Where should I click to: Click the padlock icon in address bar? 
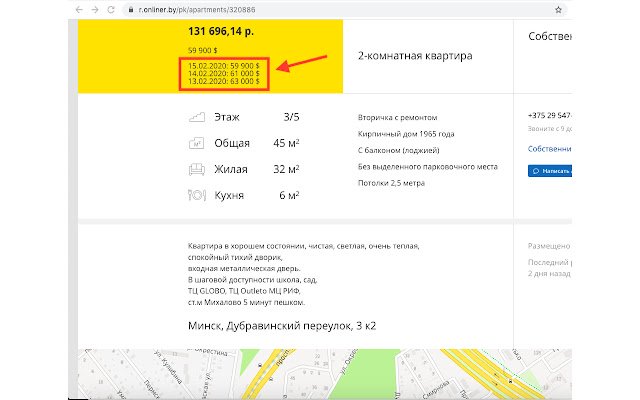click(x=131, y=9)
